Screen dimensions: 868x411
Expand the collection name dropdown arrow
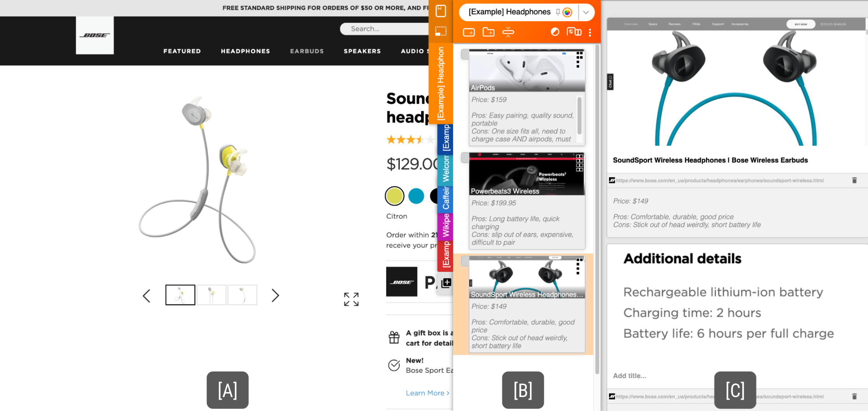[x=586, y=12]
